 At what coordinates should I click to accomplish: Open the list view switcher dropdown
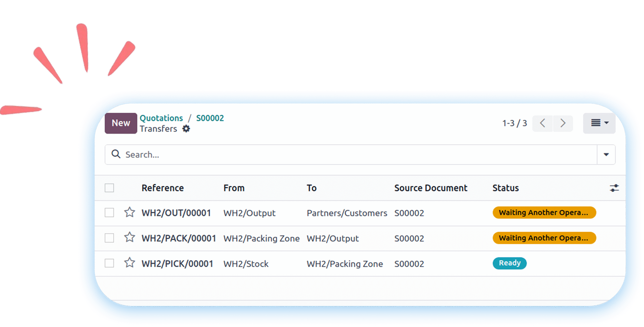[599, 123]
